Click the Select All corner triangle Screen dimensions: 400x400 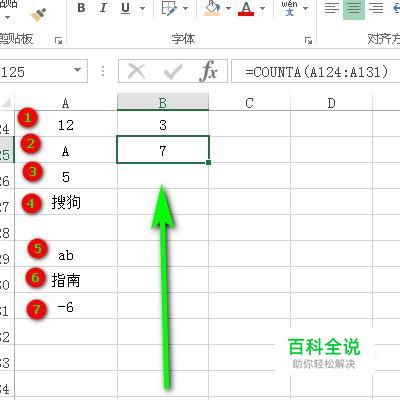7,103
